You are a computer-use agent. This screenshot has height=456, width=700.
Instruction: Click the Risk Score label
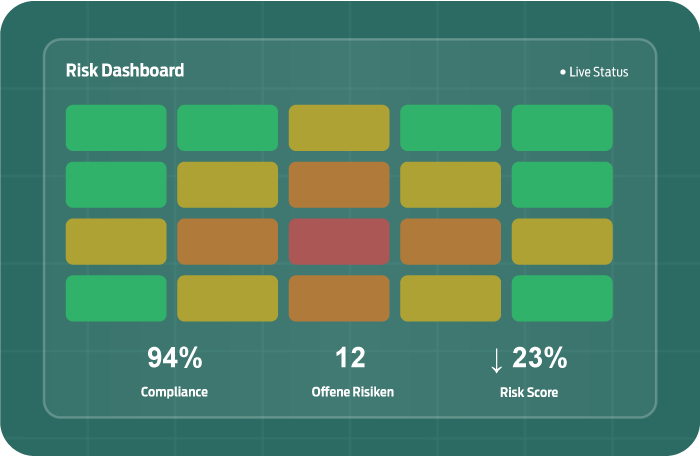click(528, 392)
